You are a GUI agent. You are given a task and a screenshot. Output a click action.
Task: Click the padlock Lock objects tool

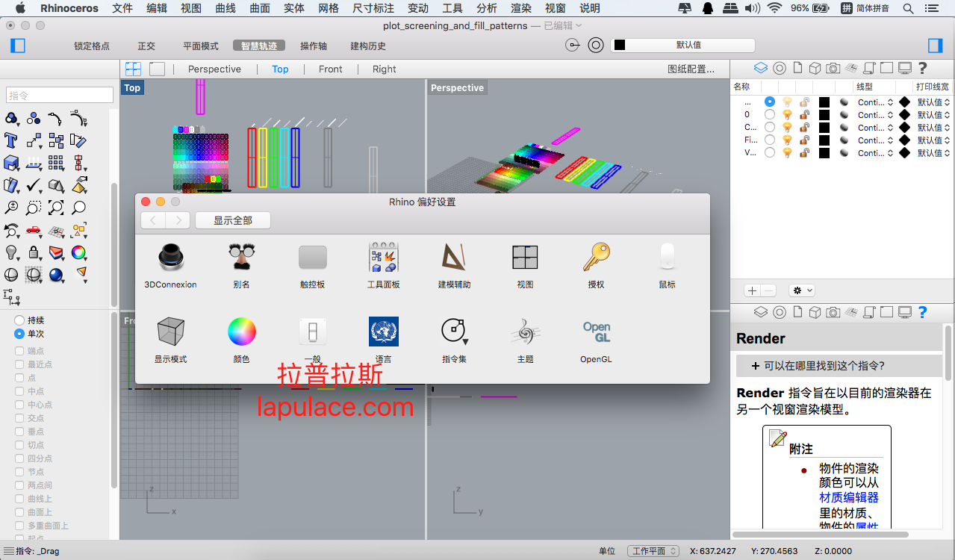[34, 252]
